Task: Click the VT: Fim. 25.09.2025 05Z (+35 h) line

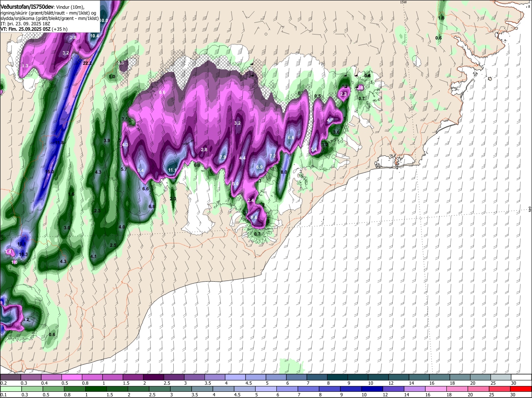Action: tap(34, 29)
